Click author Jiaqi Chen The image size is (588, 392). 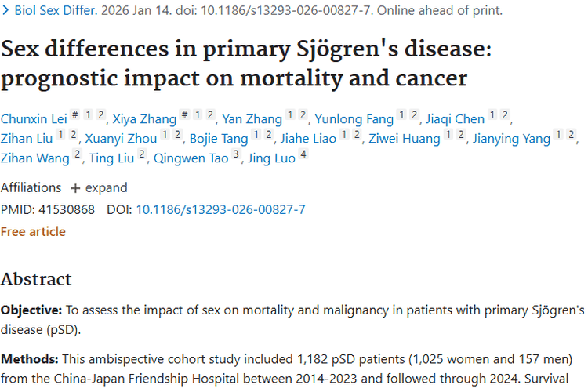click(455, 119)
